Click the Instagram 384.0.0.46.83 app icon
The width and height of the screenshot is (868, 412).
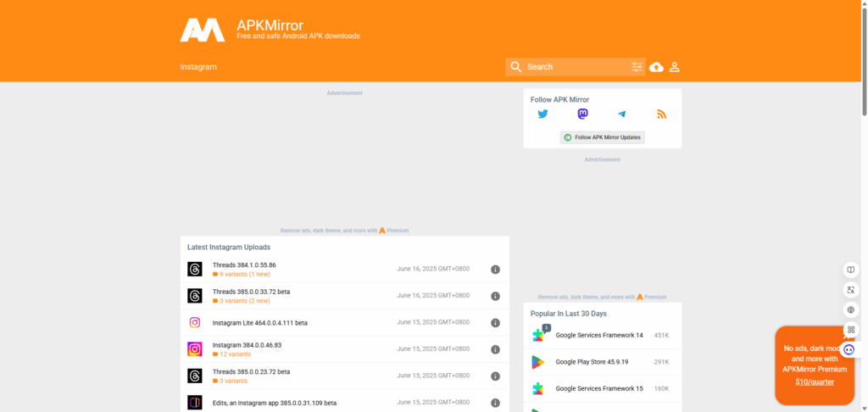coord(195,349)
